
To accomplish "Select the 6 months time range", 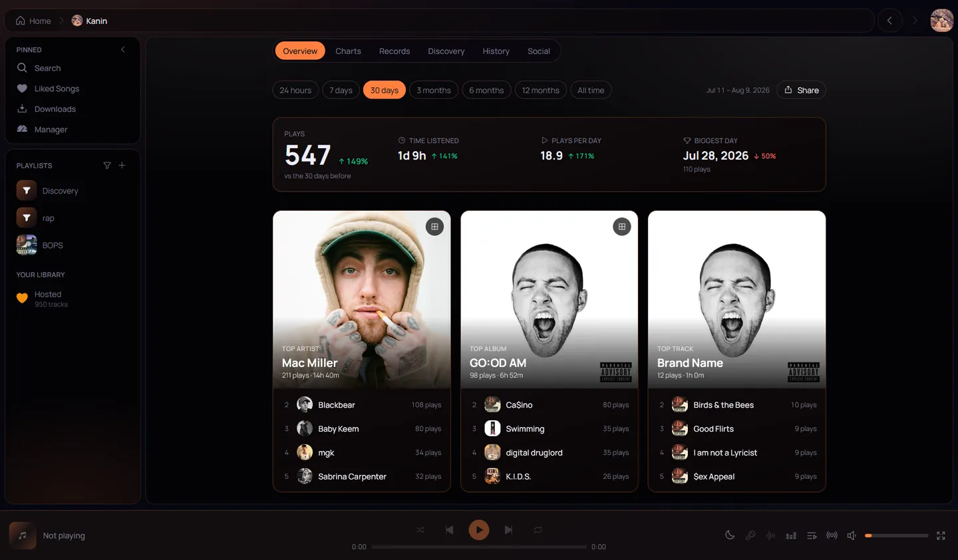I will click(486, 90).
